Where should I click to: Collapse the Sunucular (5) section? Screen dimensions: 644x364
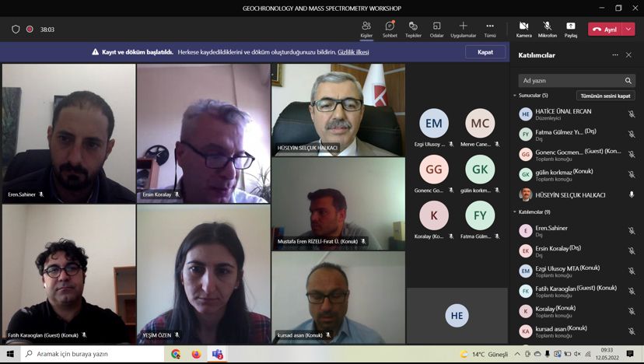click(515, 96)
